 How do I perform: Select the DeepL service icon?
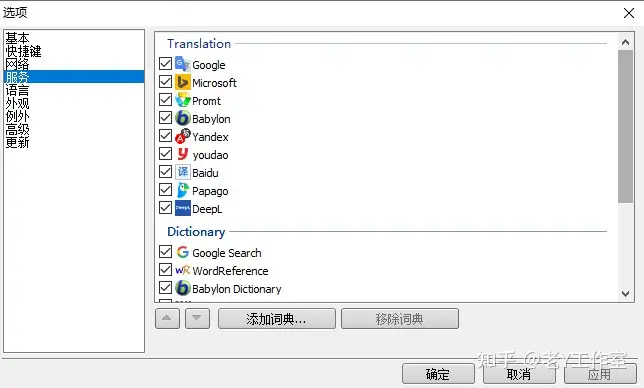point(183,208)
